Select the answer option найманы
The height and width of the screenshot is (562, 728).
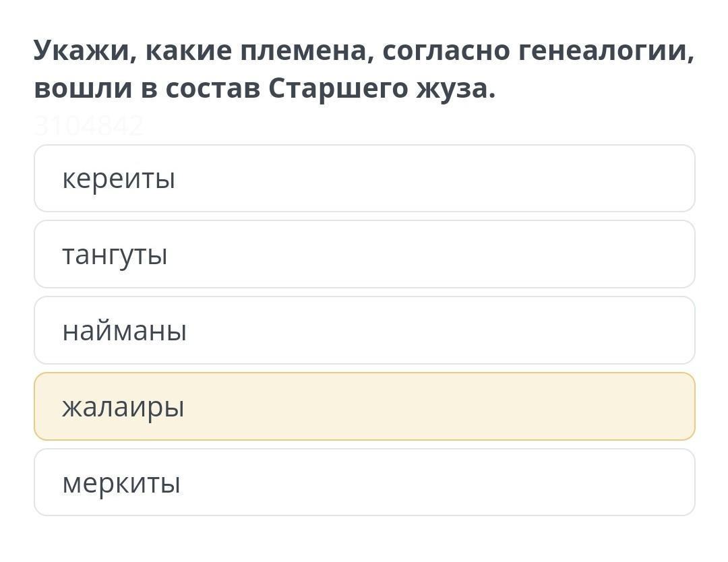tap(365, 330)
